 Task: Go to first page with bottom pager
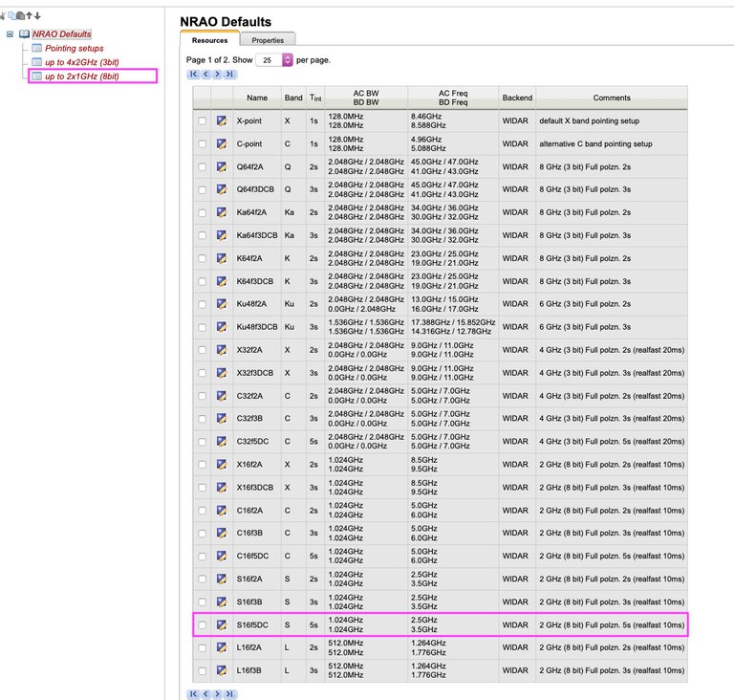tap(194, 693)
